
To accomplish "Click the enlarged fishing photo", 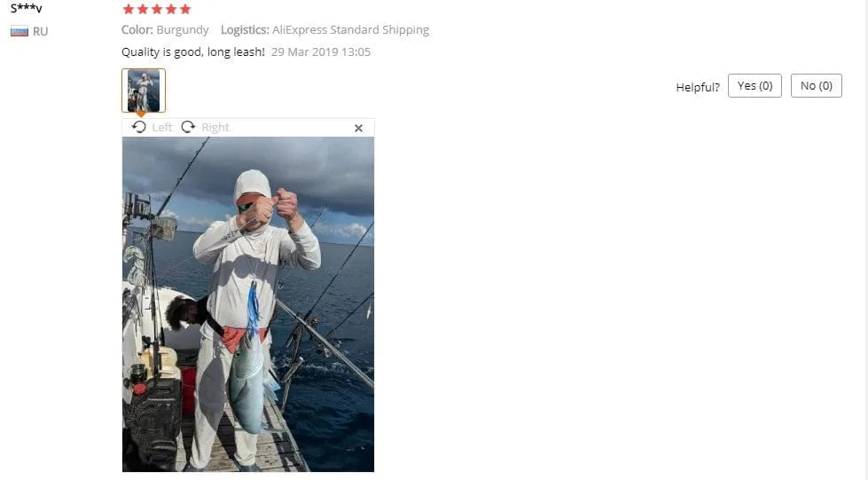I will coord(248,304).
